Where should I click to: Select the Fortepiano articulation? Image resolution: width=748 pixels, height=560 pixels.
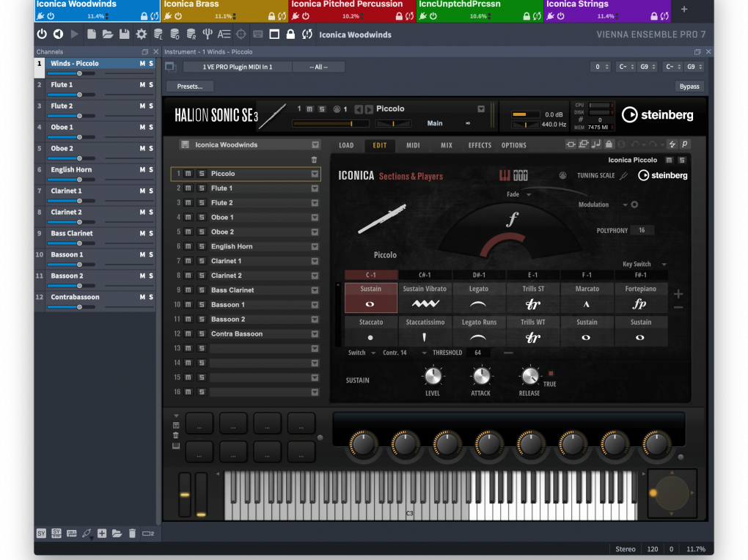[640, 297]
